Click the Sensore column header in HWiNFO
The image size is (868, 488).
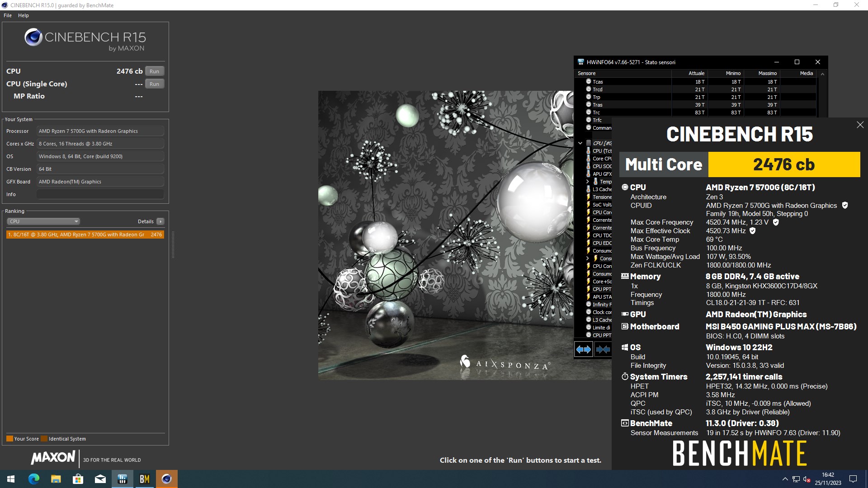click(x=623, y=73)
